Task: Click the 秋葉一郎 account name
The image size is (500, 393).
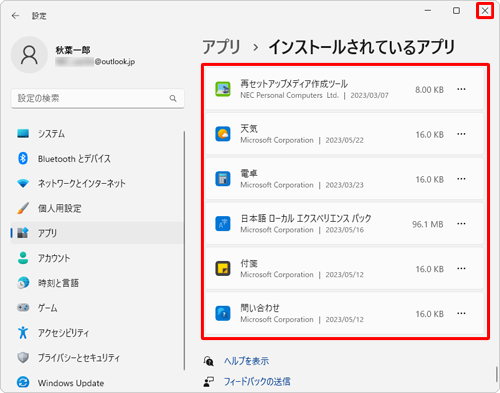Action: tap(73, 50)
